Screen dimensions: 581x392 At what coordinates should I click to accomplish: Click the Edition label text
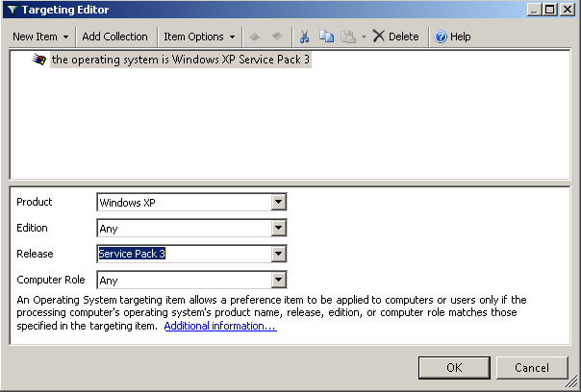point(32,228)
